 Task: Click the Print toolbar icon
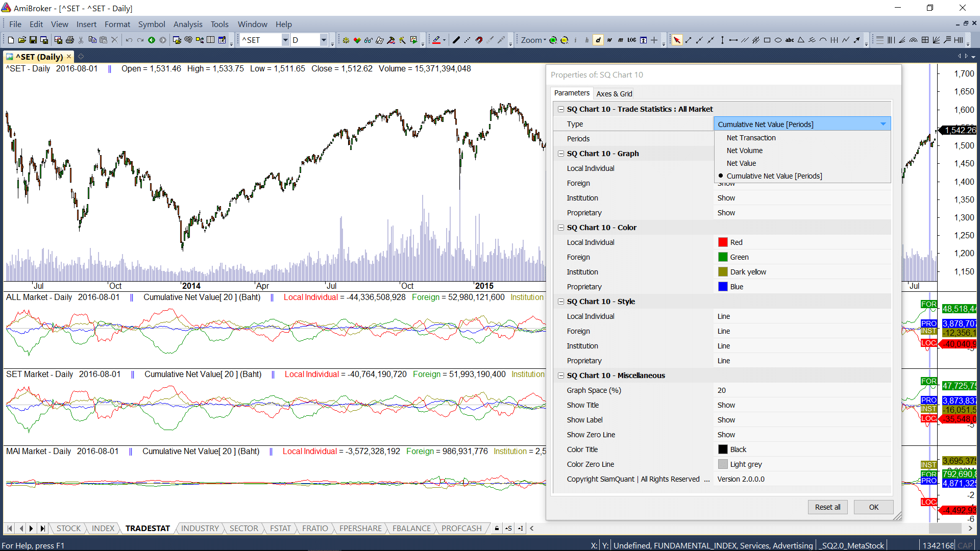(x=70, y=40)
